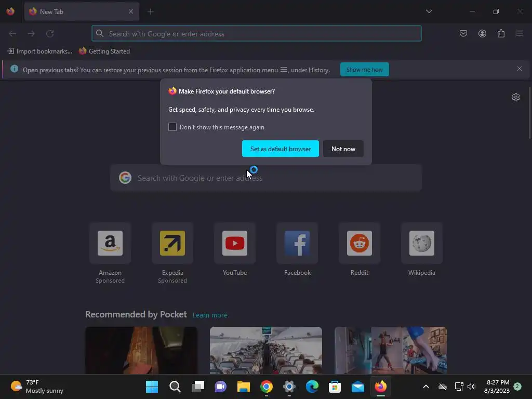Open the Save to Pocket icon
The width and height of the screenshot is (532, 399).
pyautogui.click(x=463, y=34)
